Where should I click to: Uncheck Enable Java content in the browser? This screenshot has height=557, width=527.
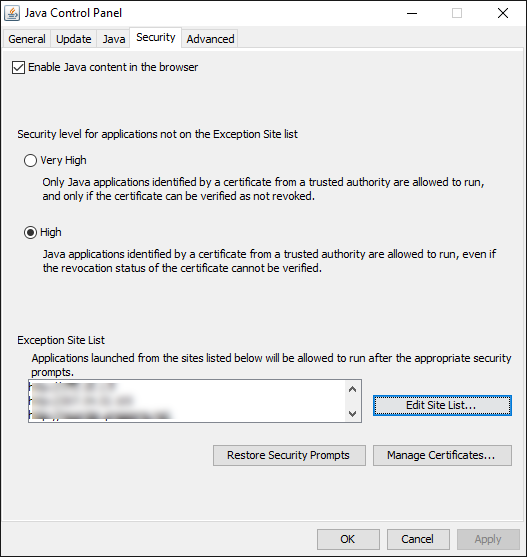tap(18, 67)
